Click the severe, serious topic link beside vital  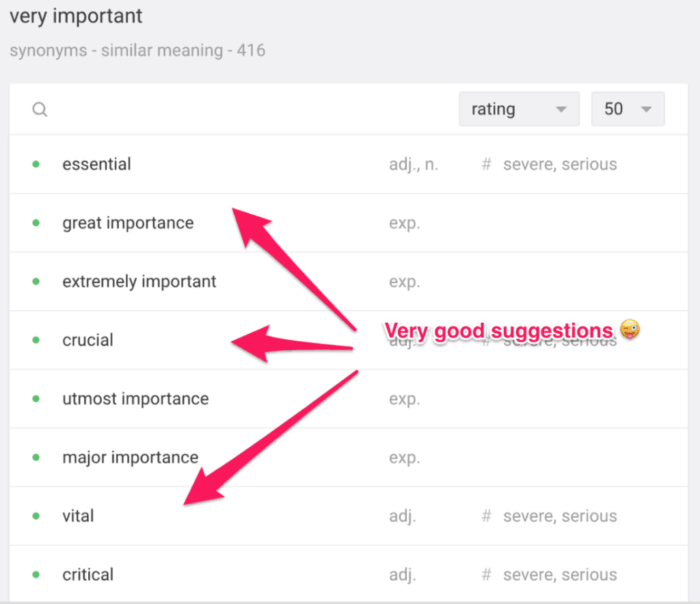(x=560, y=516)
